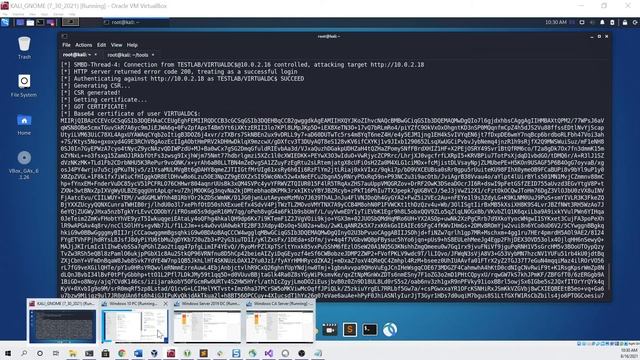
Task: Open the Actions menu in the terminal
Action: pos(83,45)
